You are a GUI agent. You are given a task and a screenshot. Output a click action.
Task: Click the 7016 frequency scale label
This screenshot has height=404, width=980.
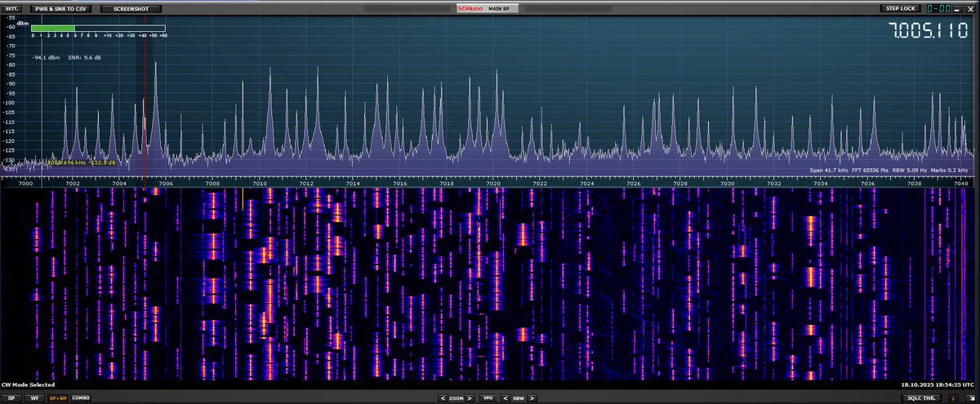point(399,184)
